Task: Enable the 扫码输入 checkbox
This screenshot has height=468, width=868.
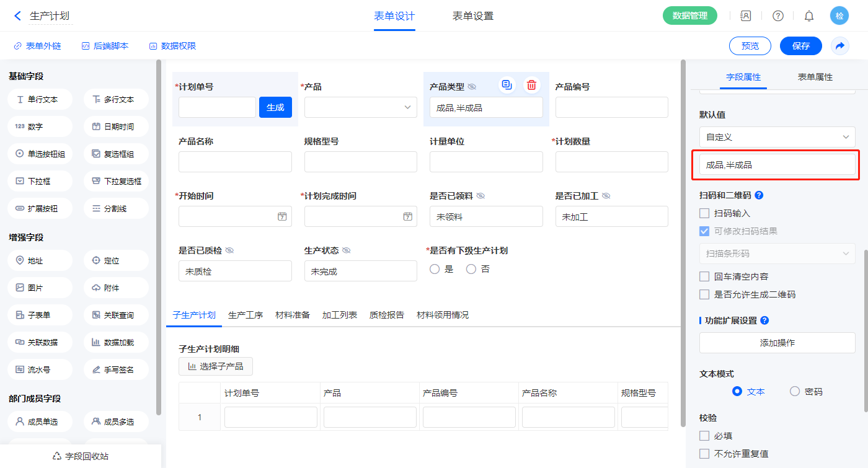Action: (x=704, y=213)
